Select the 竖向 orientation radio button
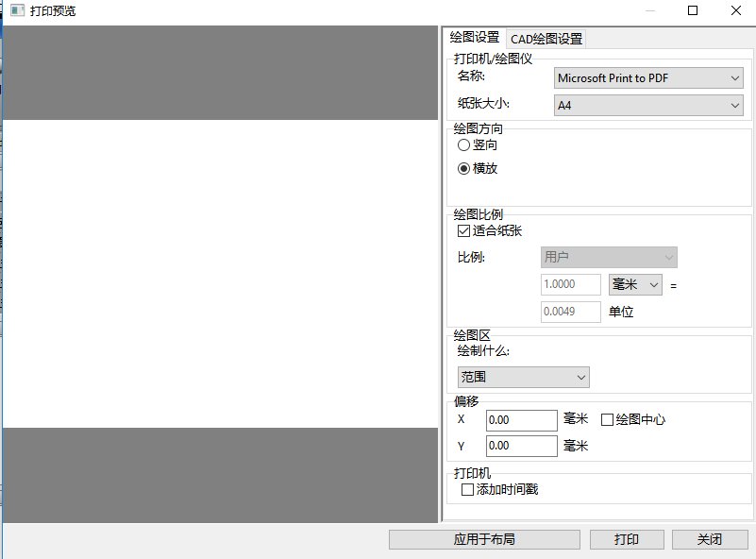Image resolution: width=756 pixels, height=559 pixels. tap(463, 144)
